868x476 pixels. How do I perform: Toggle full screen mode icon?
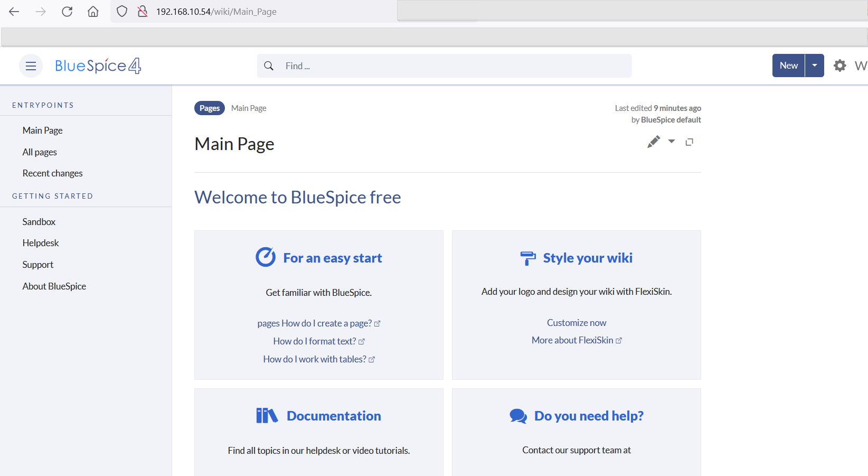[x=689, y=142]
